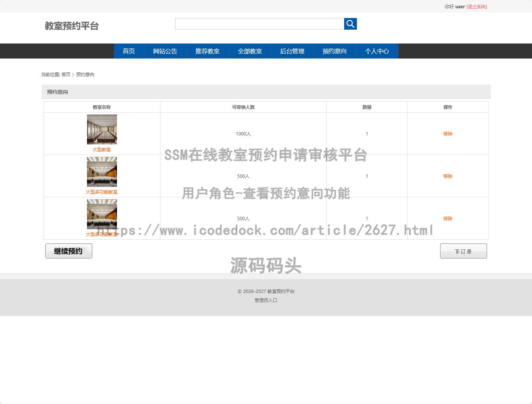Image resolution: width=532 pixels, height=404 pixels.
Task: Open 后台管理 from the navigation bar
Action: (x=292, y=51)
